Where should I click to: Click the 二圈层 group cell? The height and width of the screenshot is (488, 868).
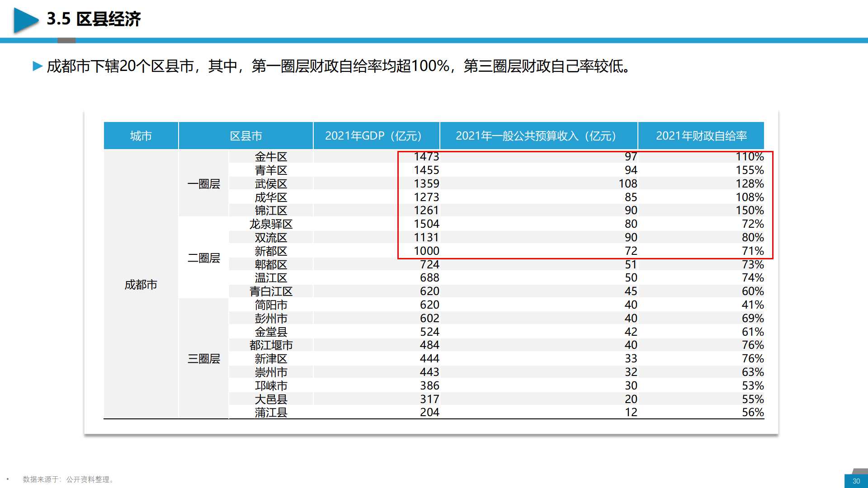click(203, 258)
